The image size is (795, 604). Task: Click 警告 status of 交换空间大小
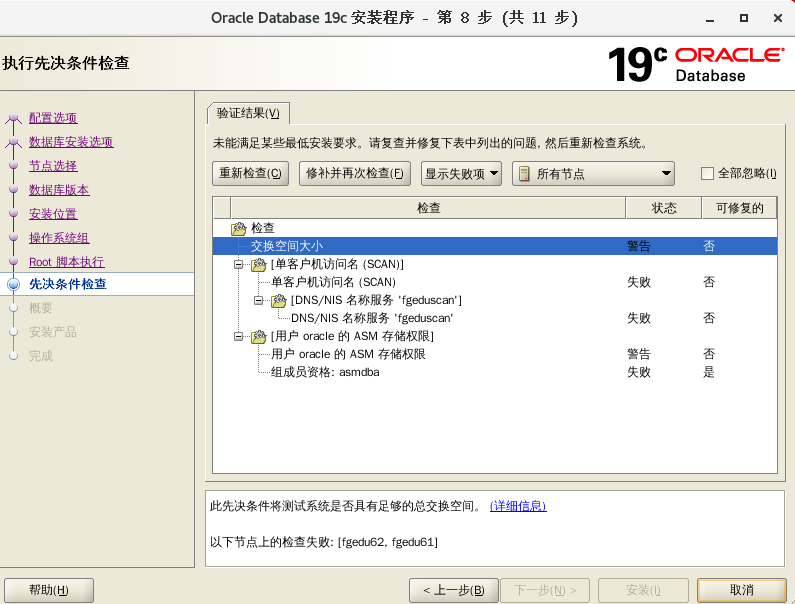tap(639, 246)
